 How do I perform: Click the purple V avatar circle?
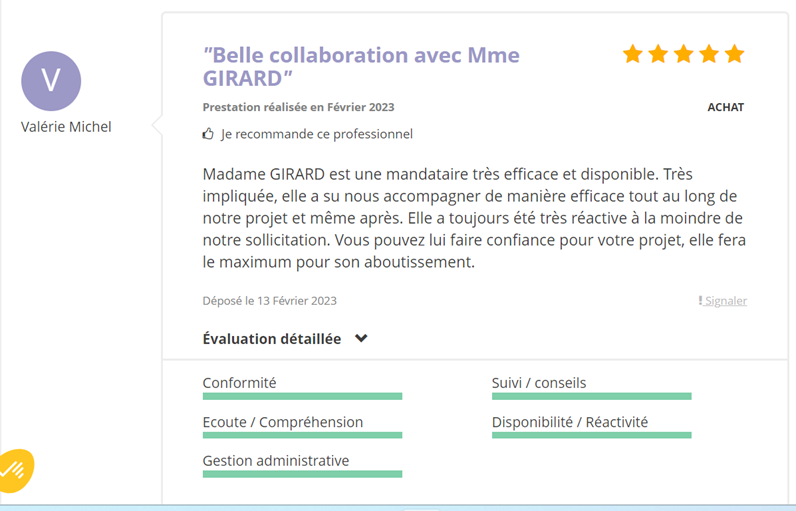coord(51,81)
